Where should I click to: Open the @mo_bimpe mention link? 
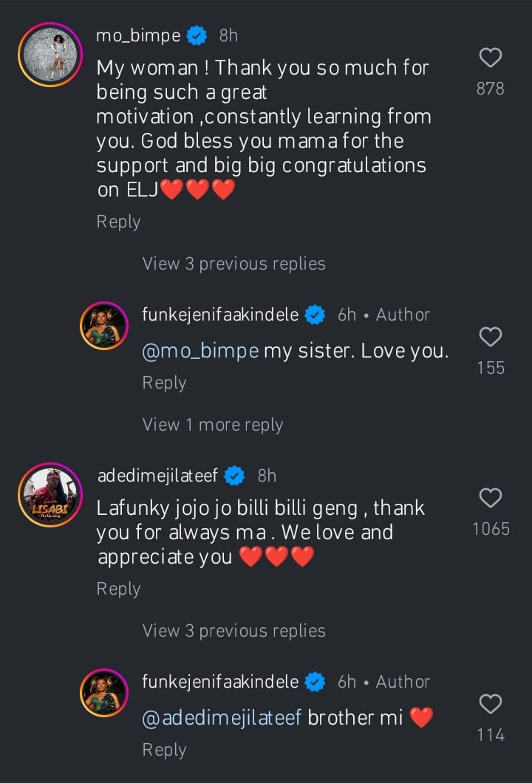(199, 352)
